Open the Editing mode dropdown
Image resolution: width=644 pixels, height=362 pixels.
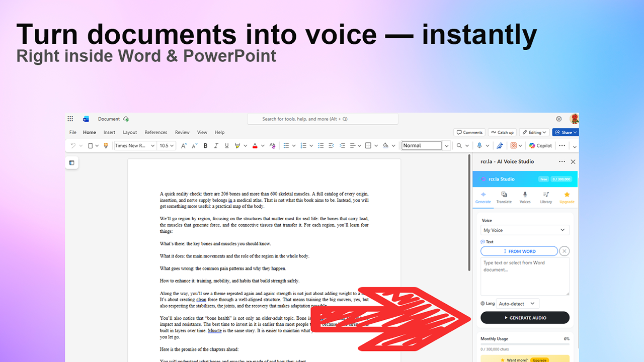(x=534, y=132)
